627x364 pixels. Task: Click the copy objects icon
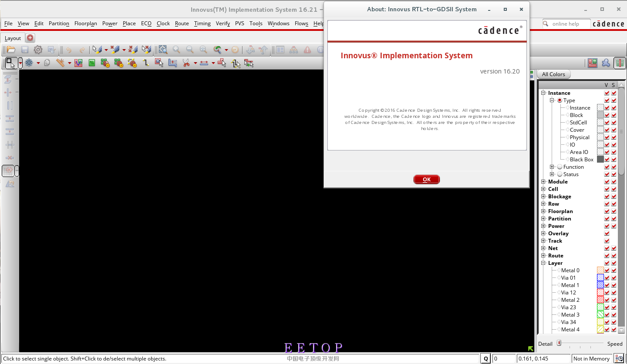[47, 63]
